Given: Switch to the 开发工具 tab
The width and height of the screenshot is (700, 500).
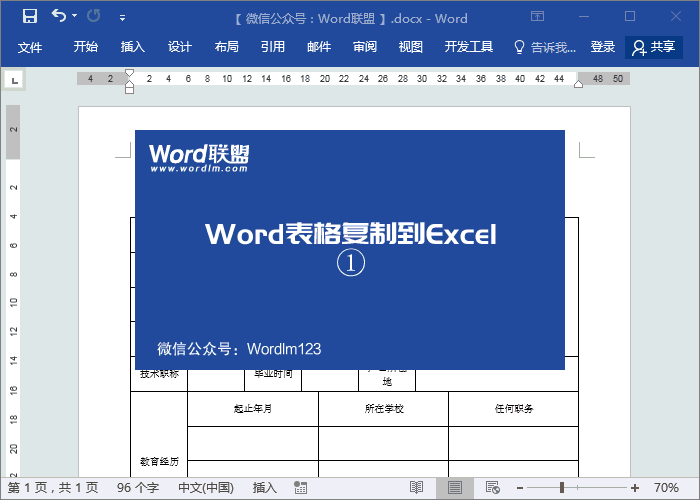Looking at the screenshot, I should click(469, 47).
